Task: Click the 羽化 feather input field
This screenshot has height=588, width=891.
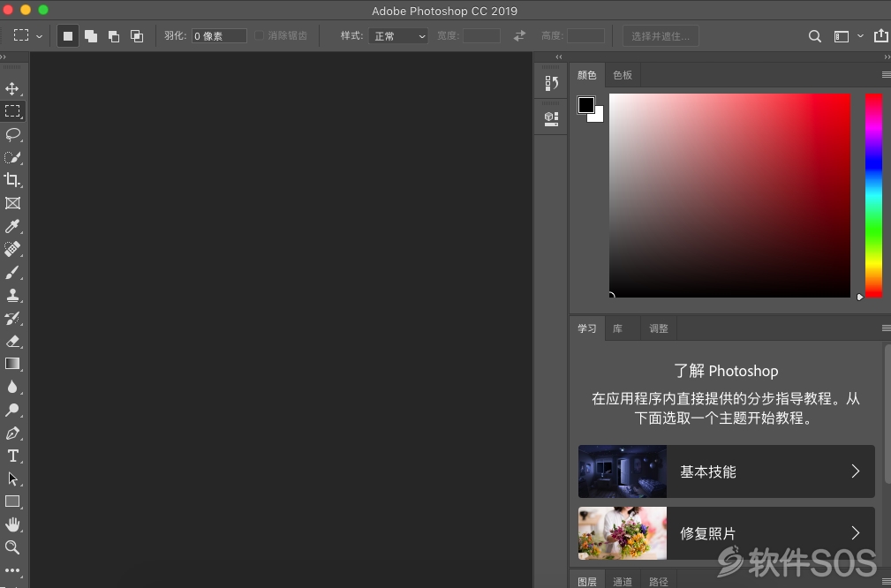Action: (x=219, y=36)
